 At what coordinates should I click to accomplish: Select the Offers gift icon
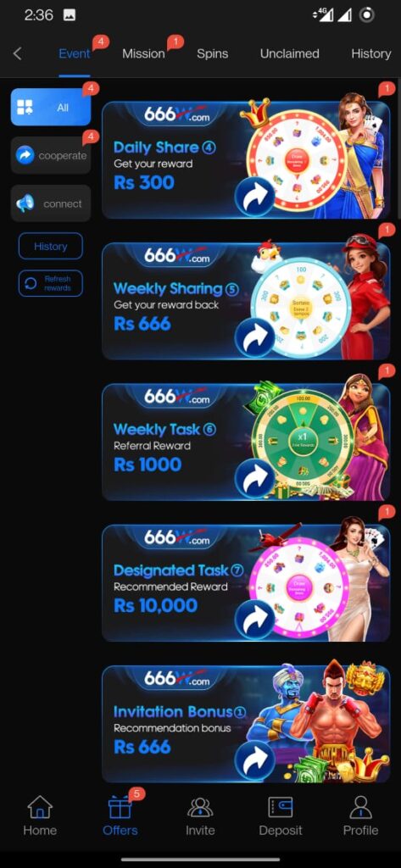pyautogui.click(x=120, y=808)
